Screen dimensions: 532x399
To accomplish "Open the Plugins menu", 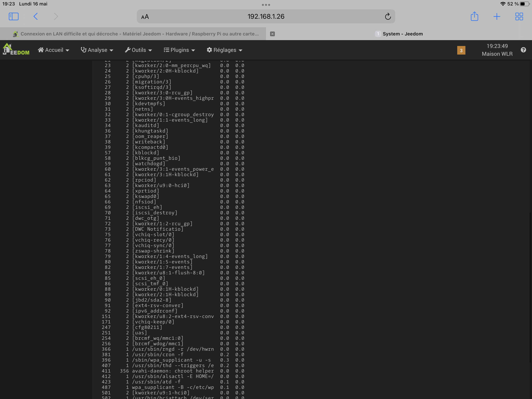I will click(179, 50).
